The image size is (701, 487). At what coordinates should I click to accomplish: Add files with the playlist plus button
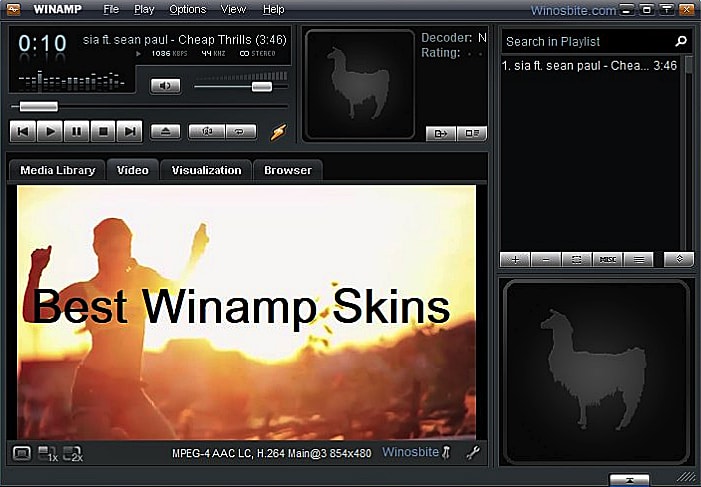coord(515,260)
